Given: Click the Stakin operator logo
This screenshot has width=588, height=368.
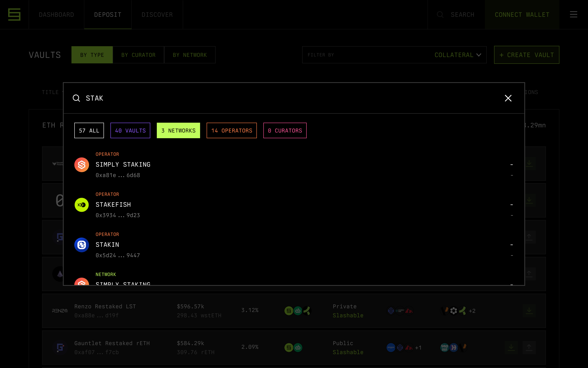Looking at the screenshot, I should pyautogui.click(x=82, y=245).
